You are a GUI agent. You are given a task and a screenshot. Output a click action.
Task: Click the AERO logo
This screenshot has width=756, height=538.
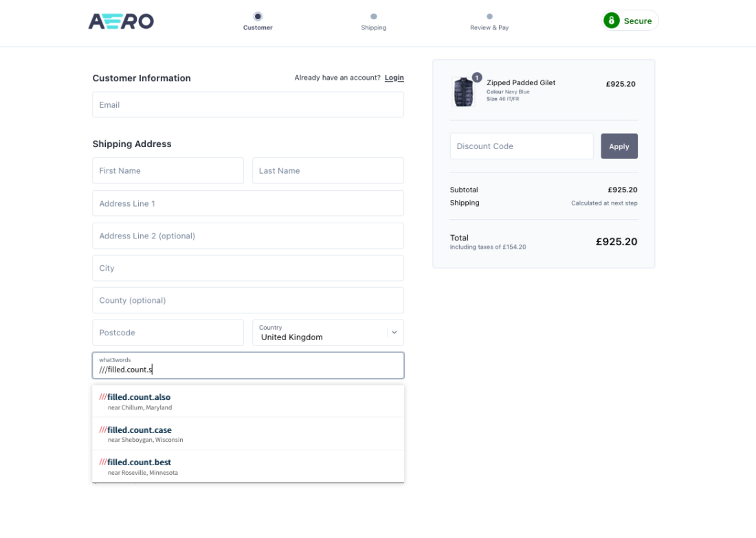coord(121,21)
